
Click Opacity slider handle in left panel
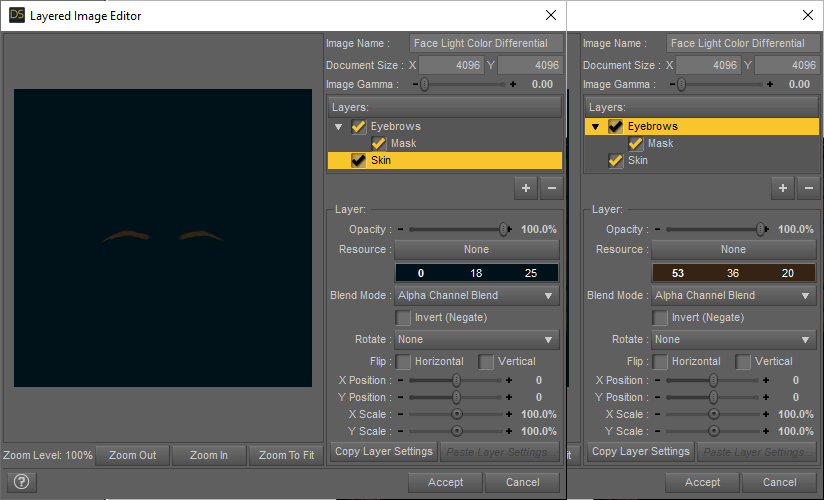tap(503, 229)
